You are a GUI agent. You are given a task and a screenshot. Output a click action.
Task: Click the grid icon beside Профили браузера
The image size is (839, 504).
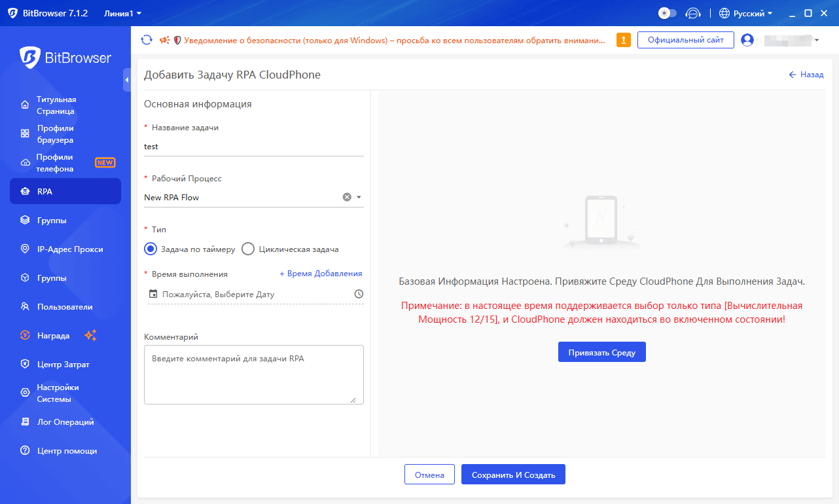(25, 134)
